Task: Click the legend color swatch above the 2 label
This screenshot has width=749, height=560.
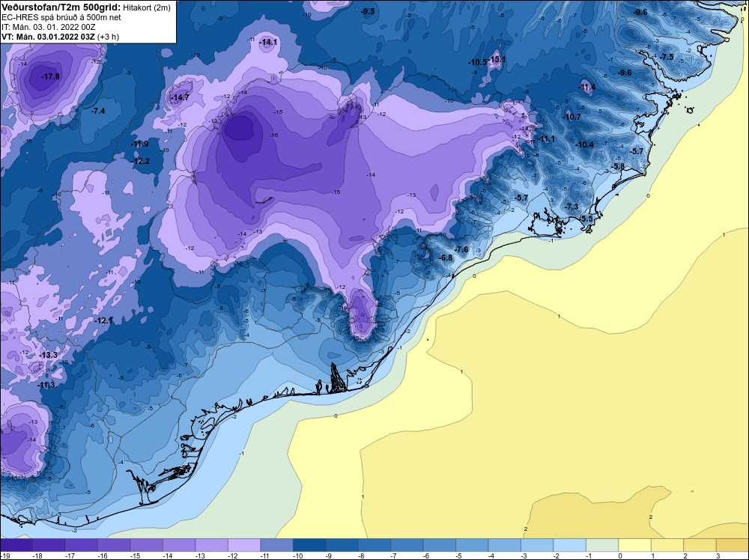Action: tap(700, 545)
